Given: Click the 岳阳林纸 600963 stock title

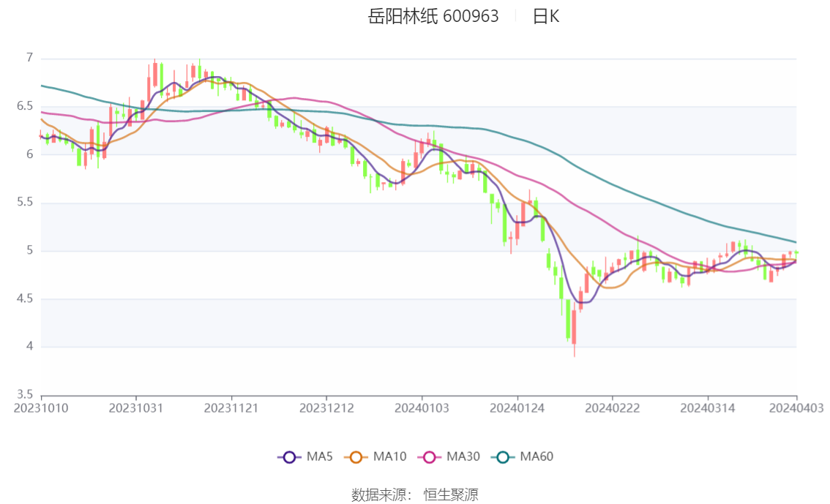Looking at the screenshot, I should (x=433, y=17).
